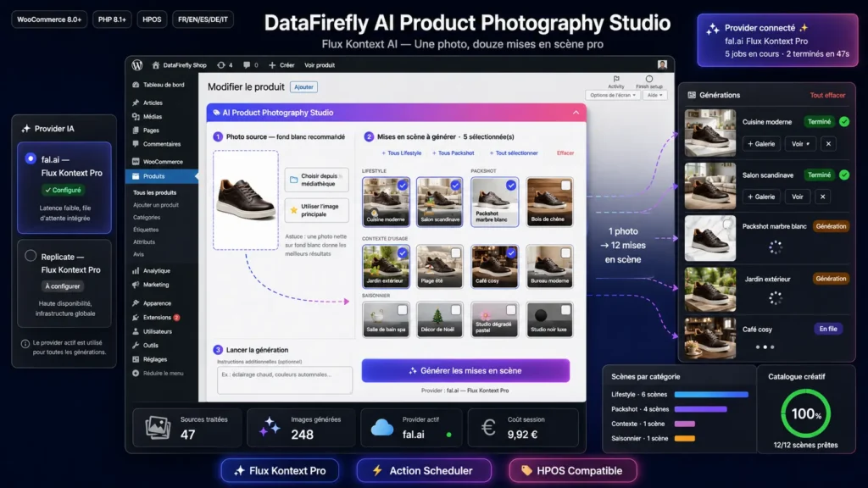Viewport: 868px width, 488px height.
Task: Select the Replicate Flux Kontext Pro provider
Action: click(31, 256)
